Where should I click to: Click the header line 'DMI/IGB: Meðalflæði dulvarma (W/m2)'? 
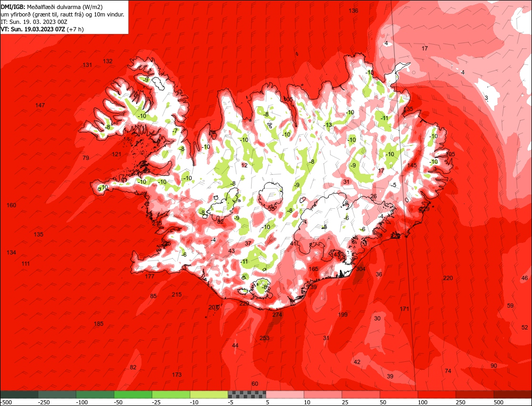[x=52, y=6]
